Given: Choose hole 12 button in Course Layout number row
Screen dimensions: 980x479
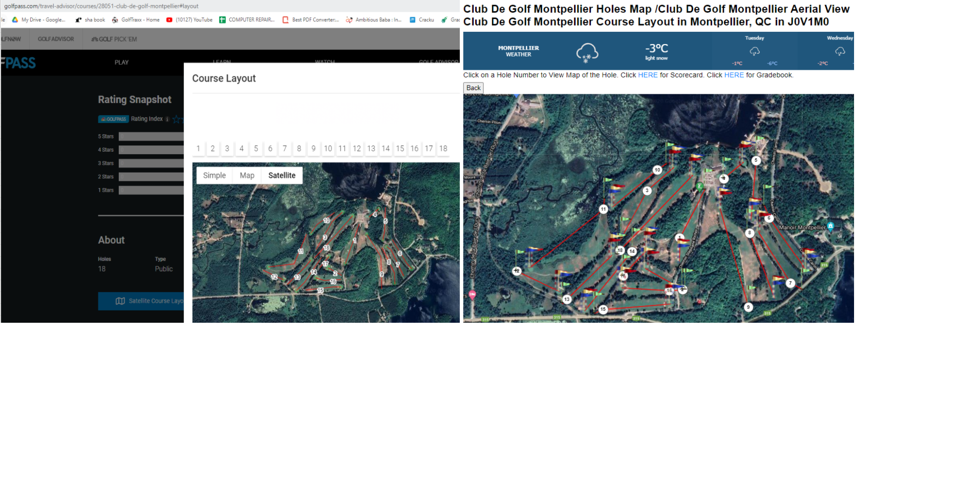Looking at the screenshot, I should pyautogui.click(x=357, y=149).
